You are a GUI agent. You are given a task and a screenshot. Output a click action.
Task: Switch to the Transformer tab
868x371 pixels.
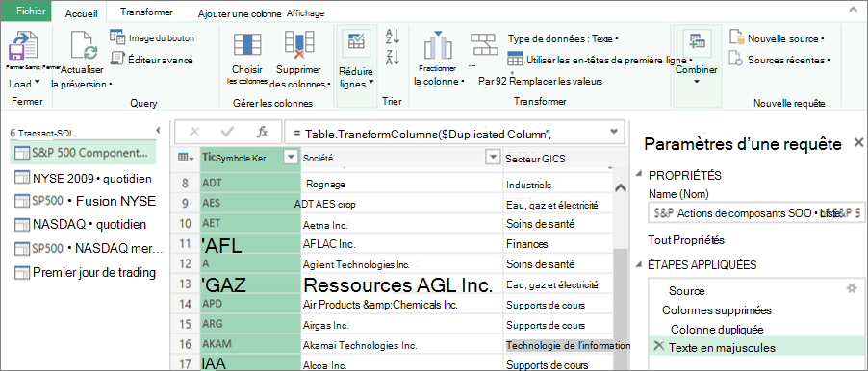(146, 12)
